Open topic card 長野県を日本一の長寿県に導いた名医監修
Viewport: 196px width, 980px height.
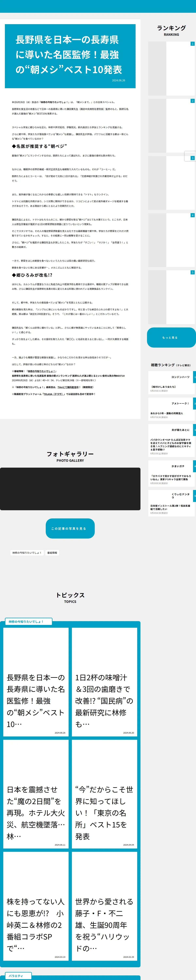tap(36, 682)
